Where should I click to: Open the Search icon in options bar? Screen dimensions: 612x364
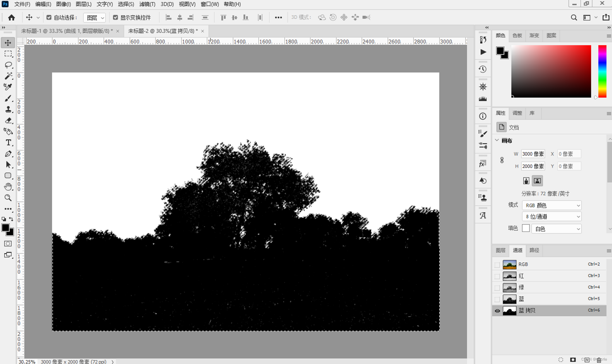(574, 17)
